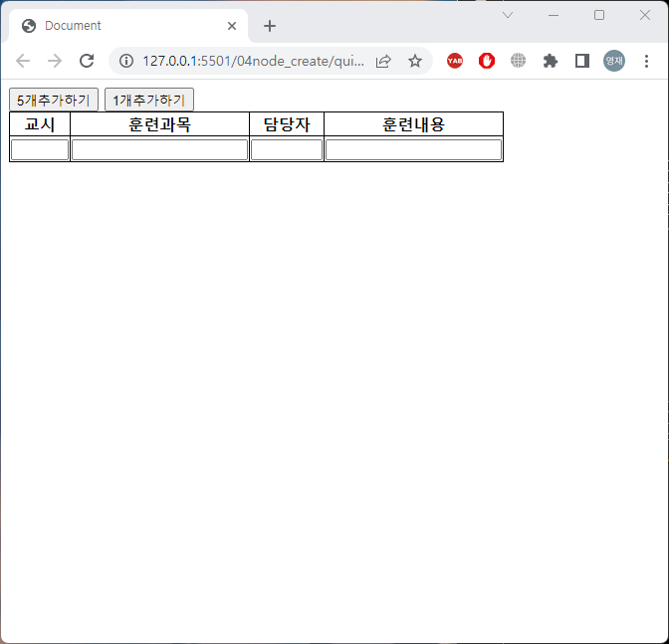Open the Extensions puzzle menu
The width and height of the screenshot is (669, 644).
(551, 61)
